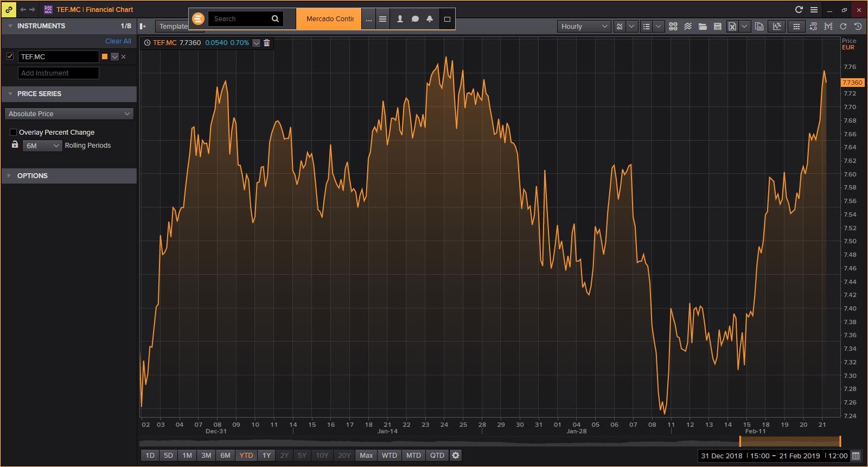Click the save chart floppy disk icon
Viewport: 868px width, 467px height.
[x=717, y=26]
